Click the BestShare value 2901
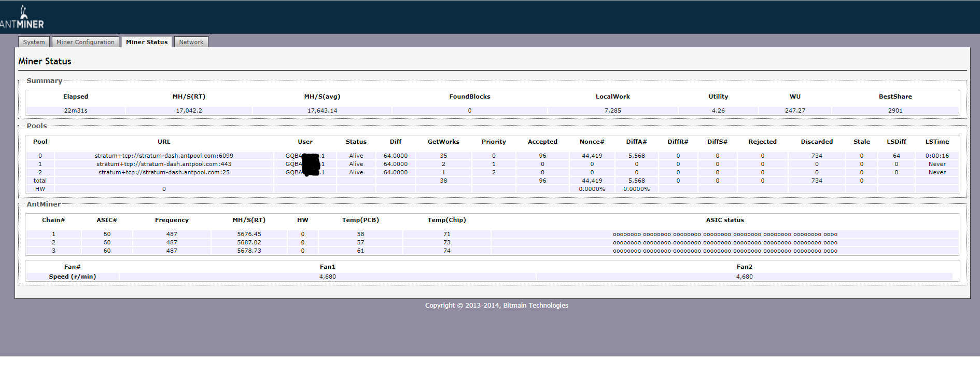 point(895,111)
